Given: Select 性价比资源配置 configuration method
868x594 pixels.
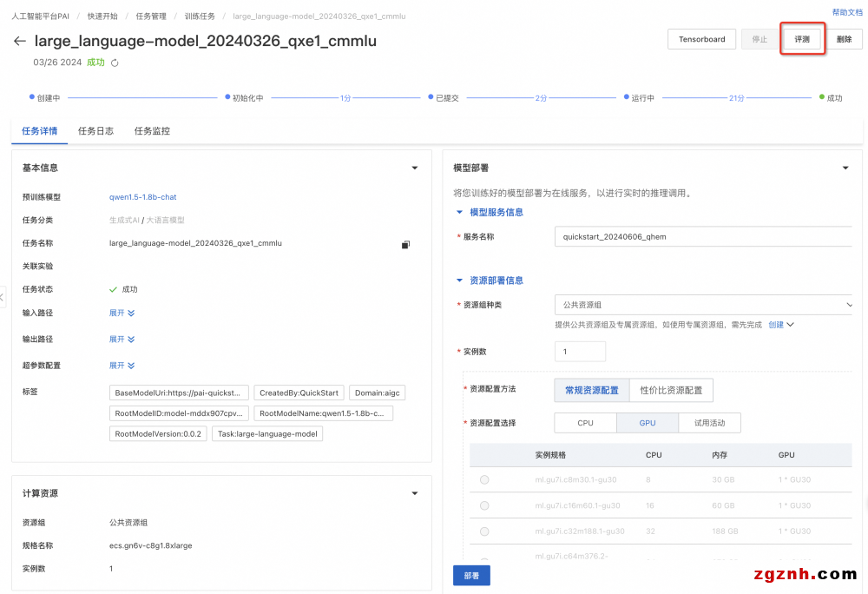Looking at the screenshot, I should click(671, 391).
